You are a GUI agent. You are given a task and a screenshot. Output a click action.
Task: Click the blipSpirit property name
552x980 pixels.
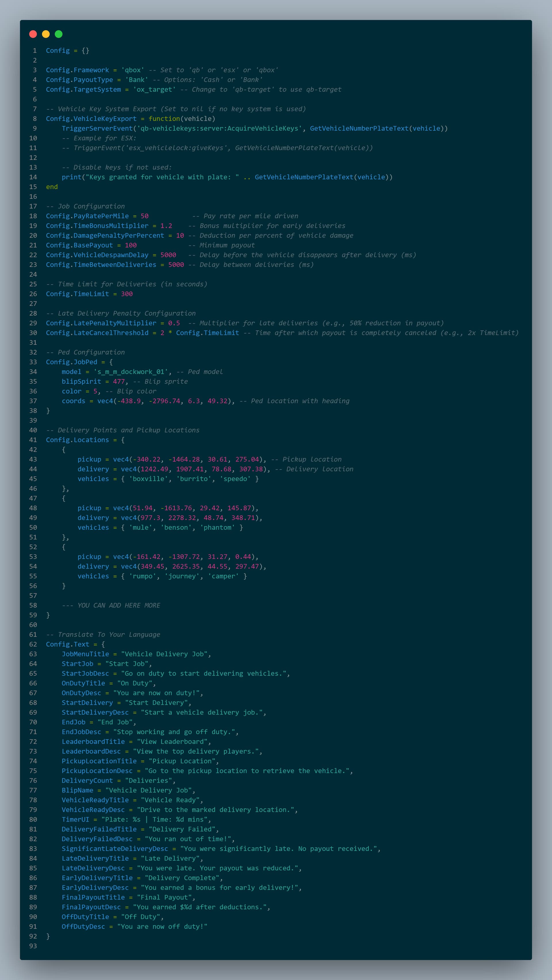click(81, 382)
